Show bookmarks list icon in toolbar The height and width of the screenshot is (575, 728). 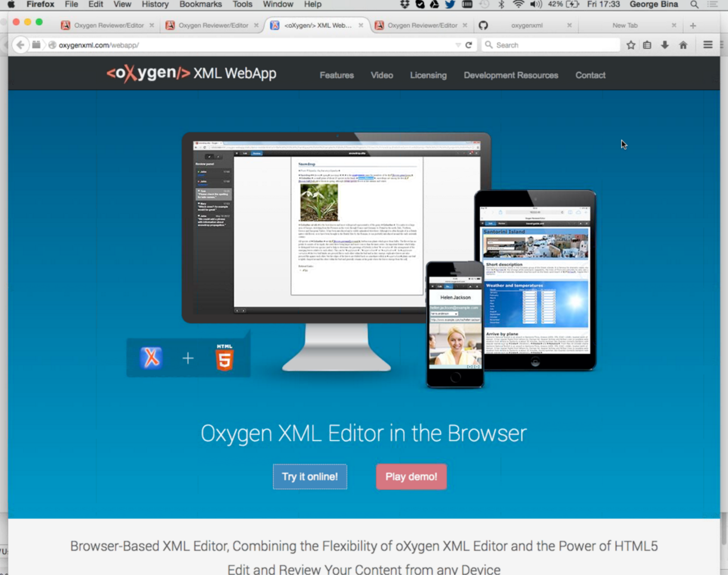pyautogui.click(x=647, y=45)
